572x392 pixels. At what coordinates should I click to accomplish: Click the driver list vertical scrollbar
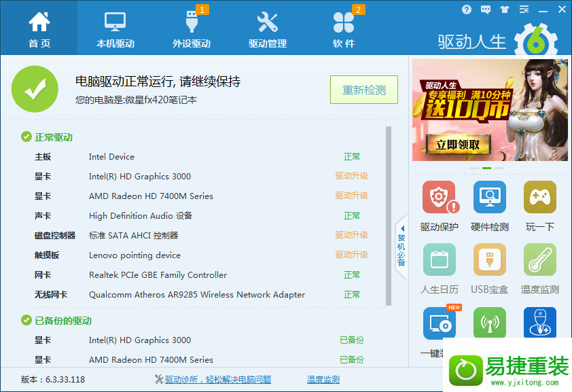click(x=389, y=216)
